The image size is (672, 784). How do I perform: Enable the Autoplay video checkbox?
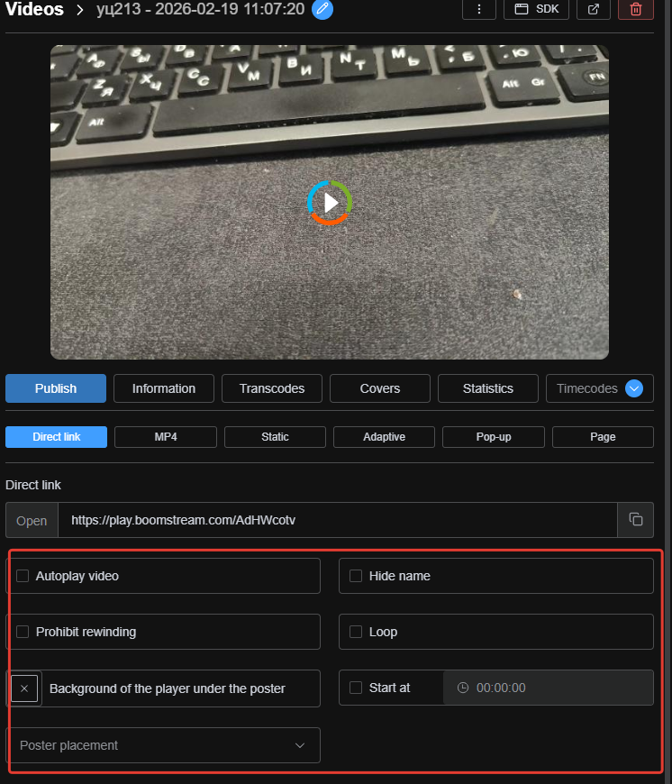click(x=23, y=576)
